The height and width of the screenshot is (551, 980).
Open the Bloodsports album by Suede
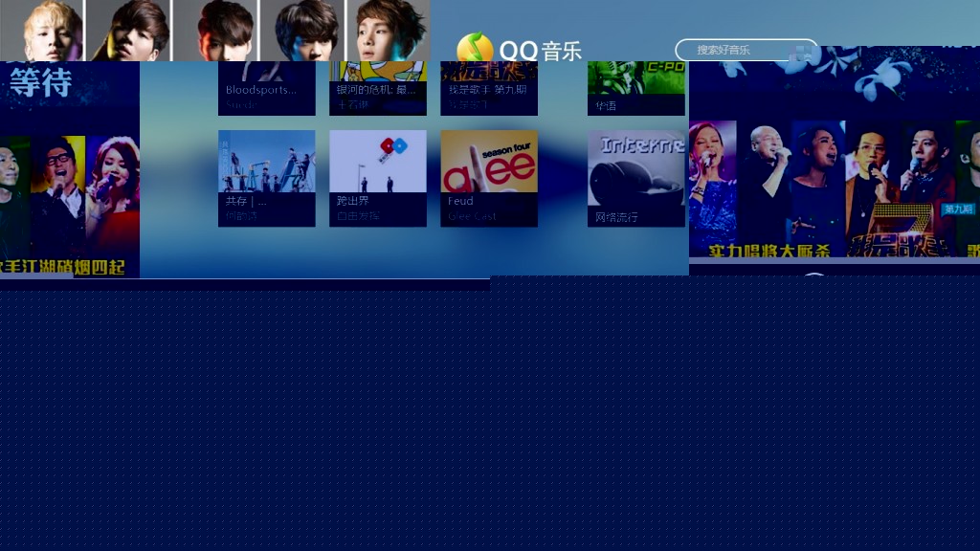pyautogui.click(x=266, y=86)
